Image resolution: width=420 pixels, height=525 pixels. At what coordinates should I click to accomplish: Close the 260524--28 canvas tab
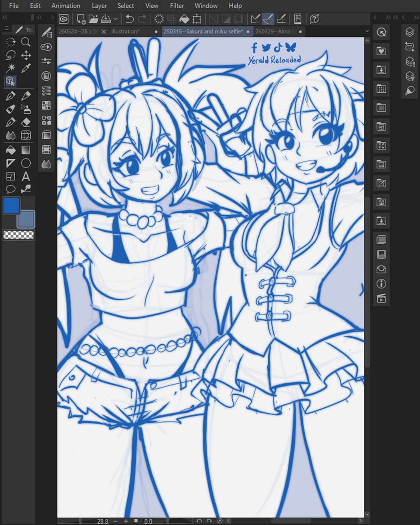click(104, 31)
